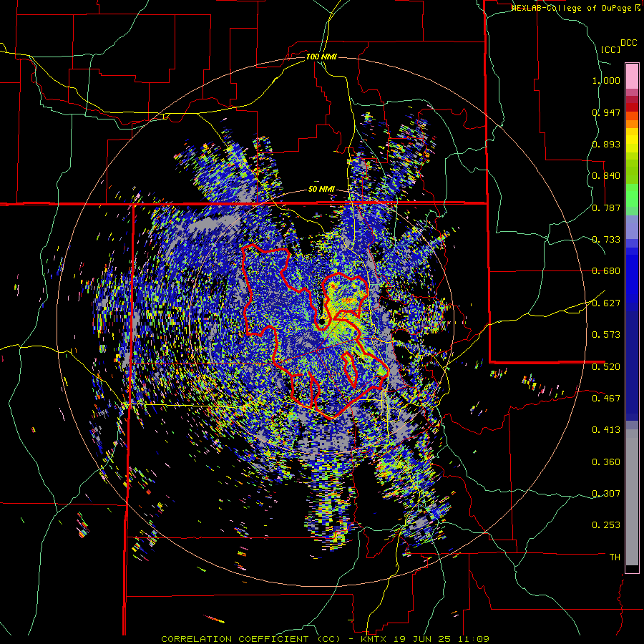Viewport: 644px width, 644px height.
Task: Click the TH threshold legend label
Action: click(615, 557)
